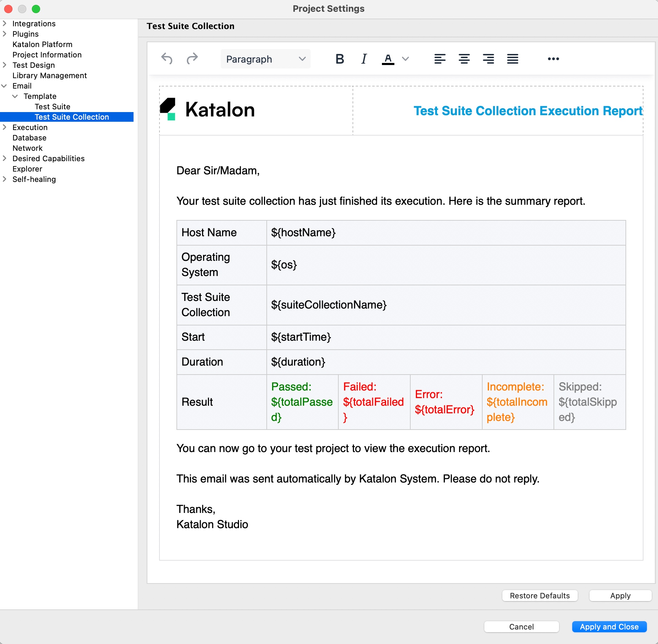The image size is (658, 644).
Task: Click the gray Skipped result cell
Action: point(590,402)
